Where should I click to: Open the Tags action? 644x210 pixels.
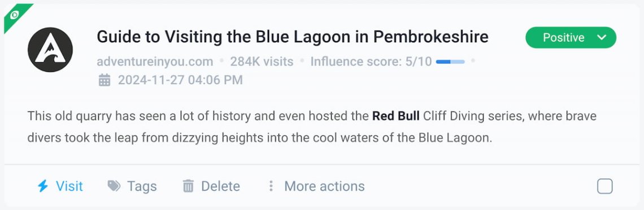pyautogui.click(x=132, y=186)
